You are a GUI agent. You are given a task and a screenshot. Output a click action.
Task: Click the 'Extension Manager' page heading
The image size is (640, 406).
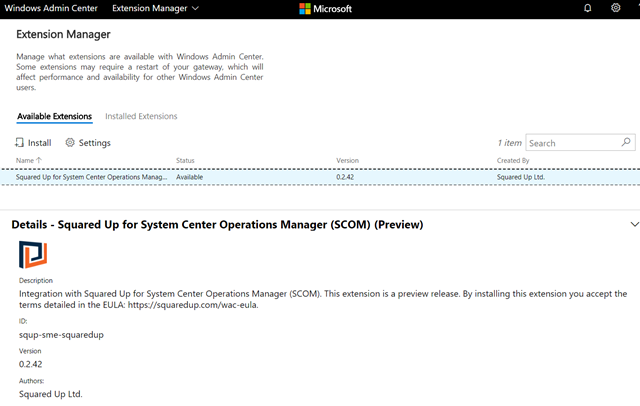coord(63,34)
